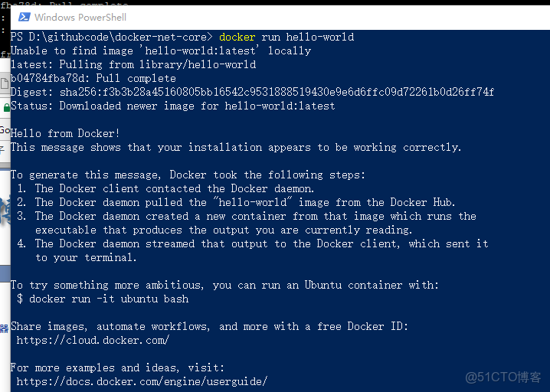Click the "Unable to find image" message line
This screenshot has height=392, width=550.
[x=160, y=51]
